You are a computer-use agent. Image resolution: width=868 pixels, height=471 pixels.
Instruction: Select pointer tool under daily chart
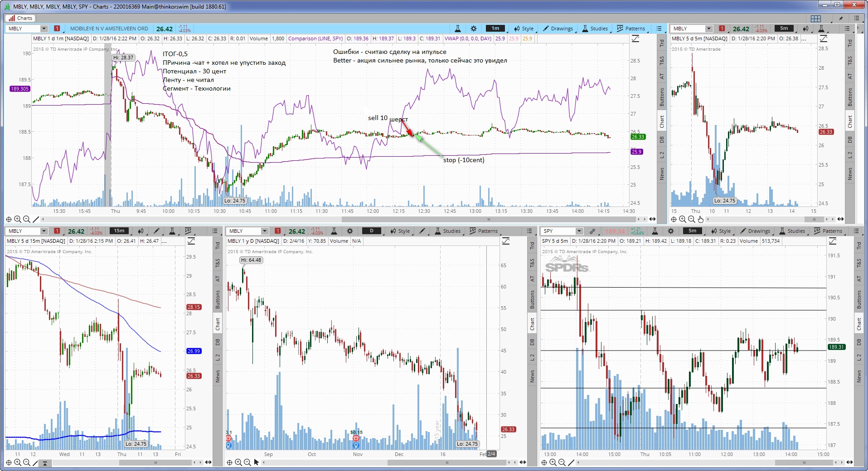[257, 462]
